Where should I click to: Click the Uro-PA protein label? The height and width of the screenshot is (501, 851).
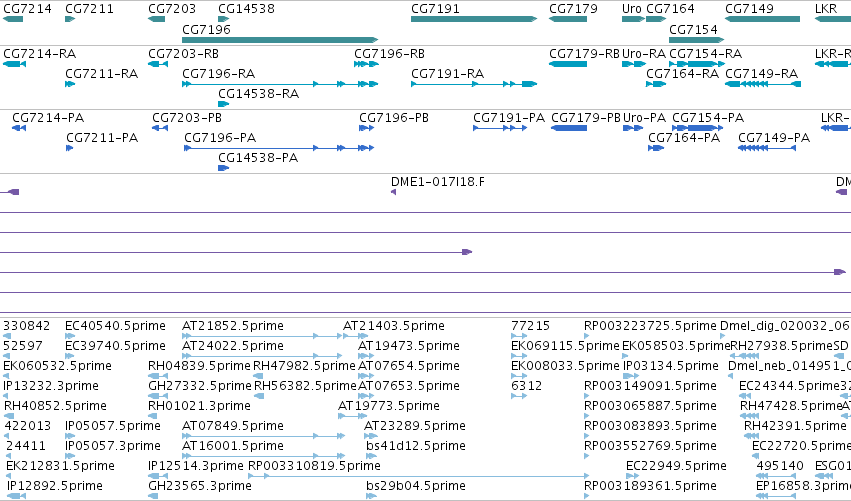click(644, 118)
